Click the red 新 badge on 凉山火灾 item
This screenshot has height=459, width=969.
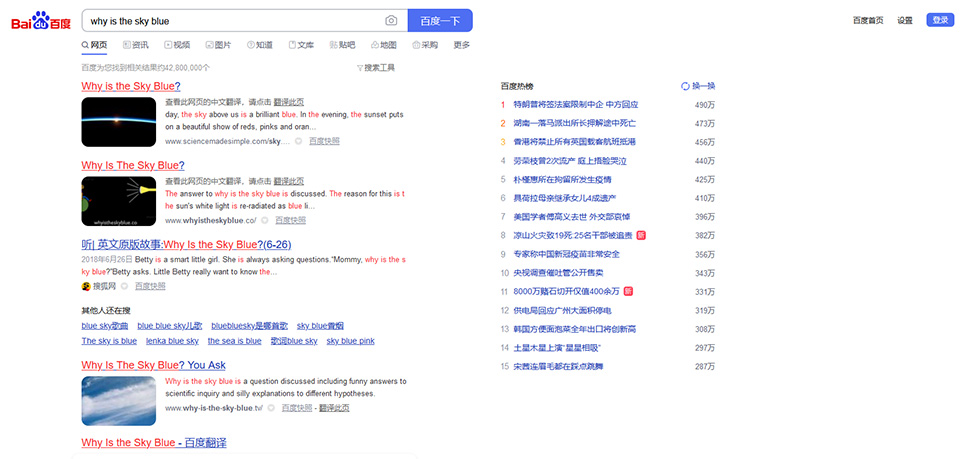click(641, 235)
